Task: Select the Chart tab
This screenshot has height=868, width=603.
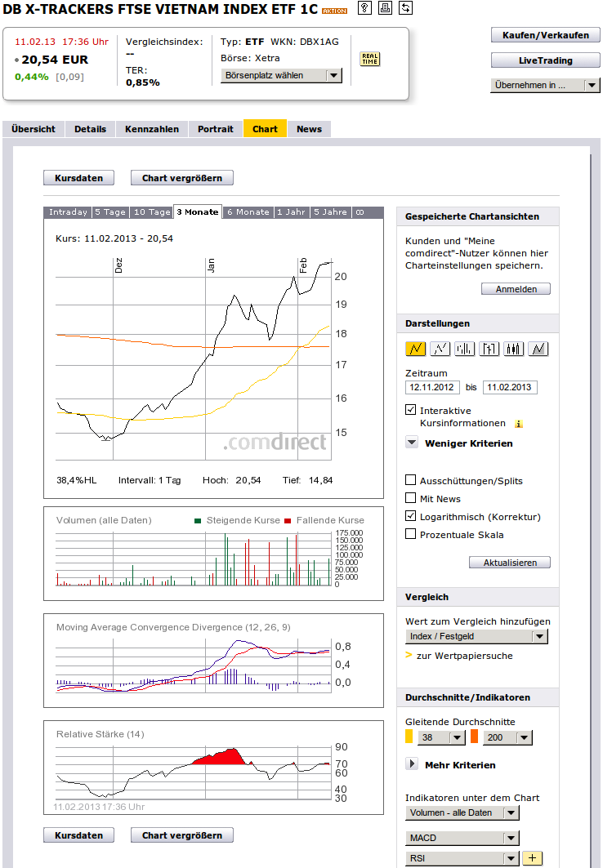Action: (x=265, y=128)
